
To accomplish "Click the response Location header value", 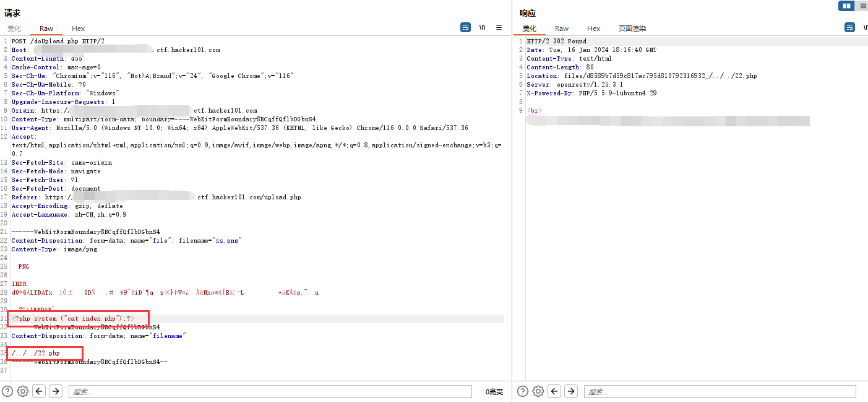I will point(660,76).
